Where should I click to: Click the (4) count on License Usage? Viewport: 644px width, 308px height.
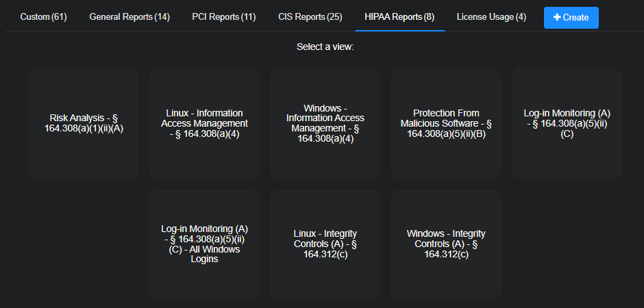click(x=520, y=16)
